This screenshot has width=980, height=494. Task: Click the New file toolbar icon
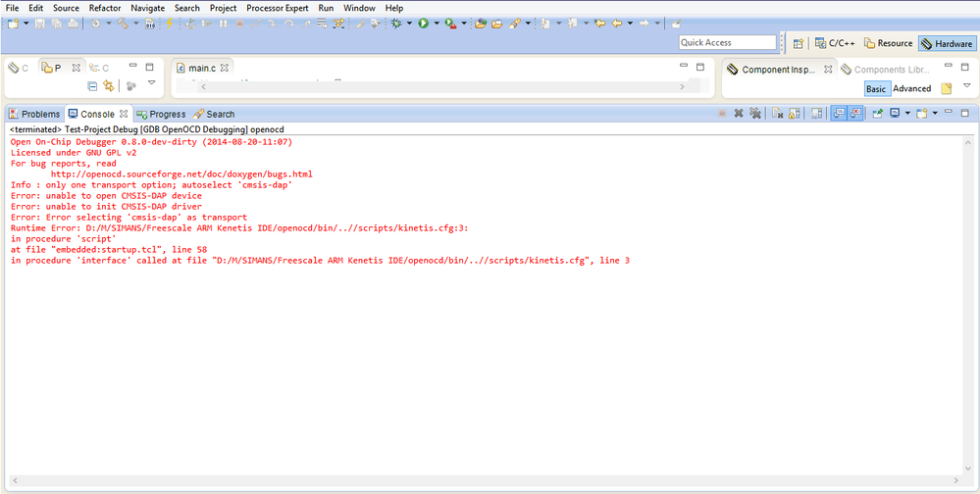(13, 24)
